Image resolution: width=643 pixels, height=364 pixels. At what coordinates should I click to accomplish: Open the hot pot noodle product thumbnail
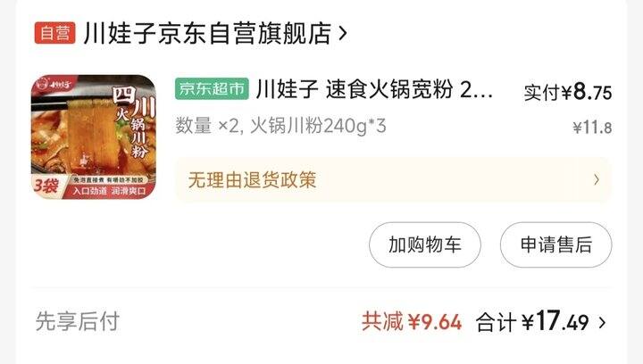pyautogui.click(x=94, y=136)
